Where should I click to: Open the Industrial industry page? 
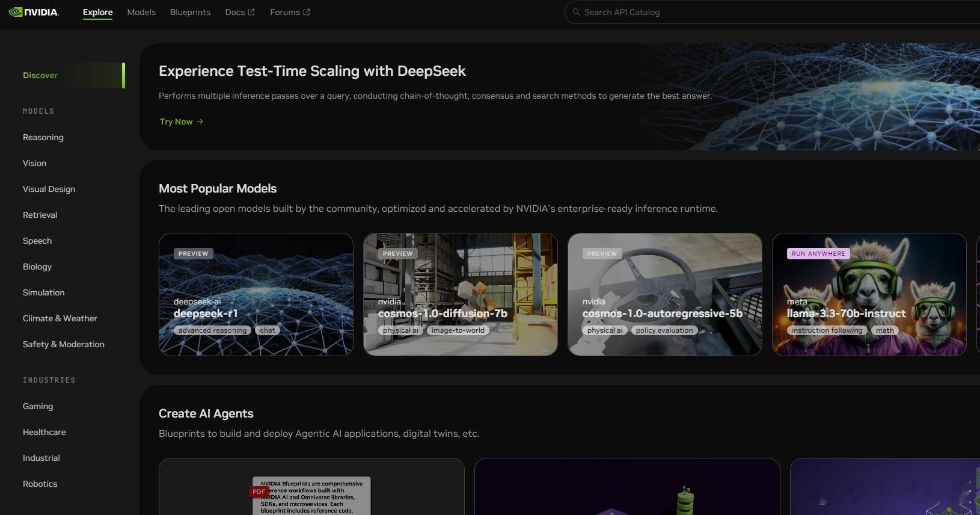(41, 458)
